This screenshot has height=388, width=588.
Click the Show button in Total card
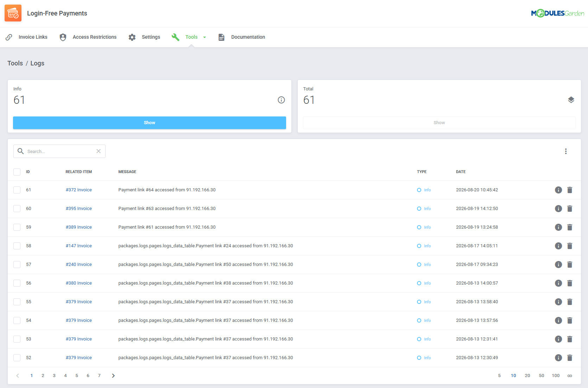point(439,123)
